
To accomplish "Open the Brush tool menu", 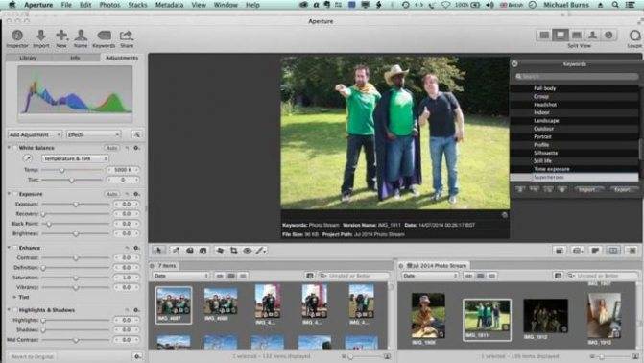I will [x=261, y=251].
